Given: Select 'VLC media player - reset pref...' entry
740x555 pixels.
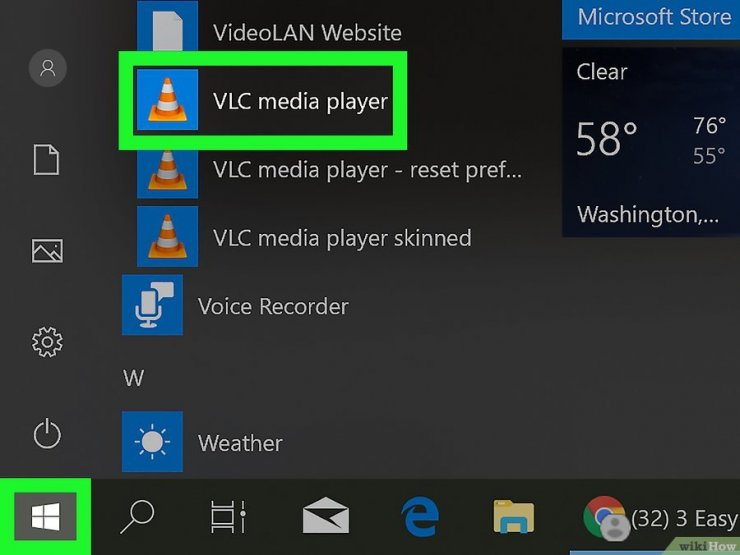Looking at the screenshot, I should click(367, 170).
